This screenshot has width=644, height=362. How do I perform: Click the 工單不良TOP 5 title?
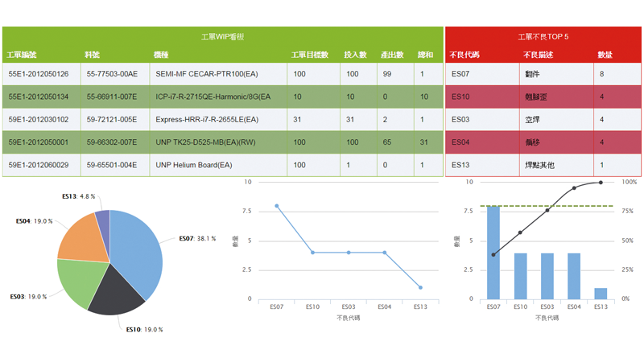coord(543,37)
